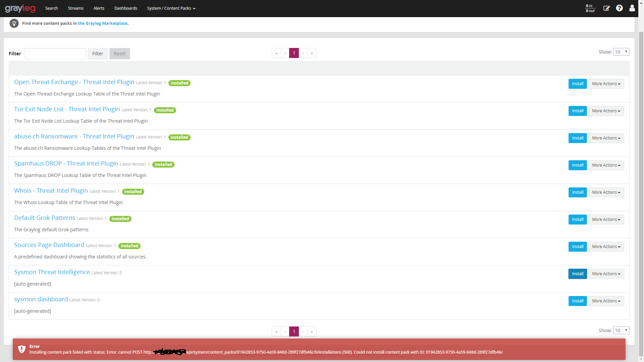Screen dimensions: 644x362
Task: Expand More Actions for sysmon dashboard
Action: coord(606,301)
